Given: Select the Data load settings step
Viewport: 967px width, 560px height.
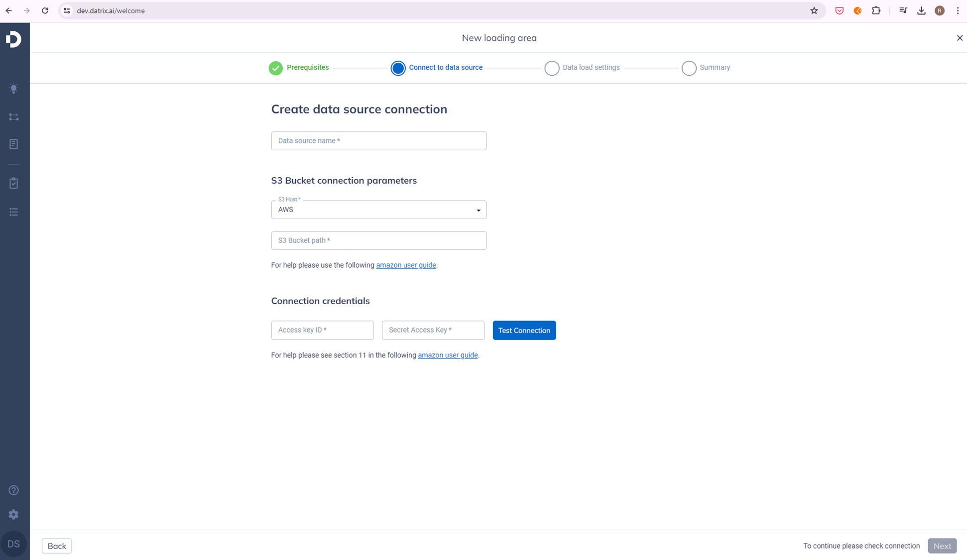Looking at the screenshot, I should click(x=582, y=68).
